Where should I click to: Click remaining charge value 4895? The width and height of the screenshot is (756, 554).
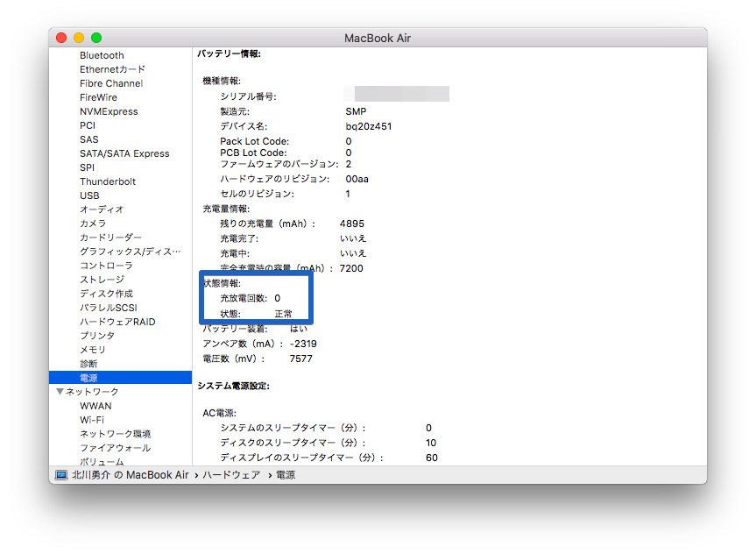[x=352, y=224]
